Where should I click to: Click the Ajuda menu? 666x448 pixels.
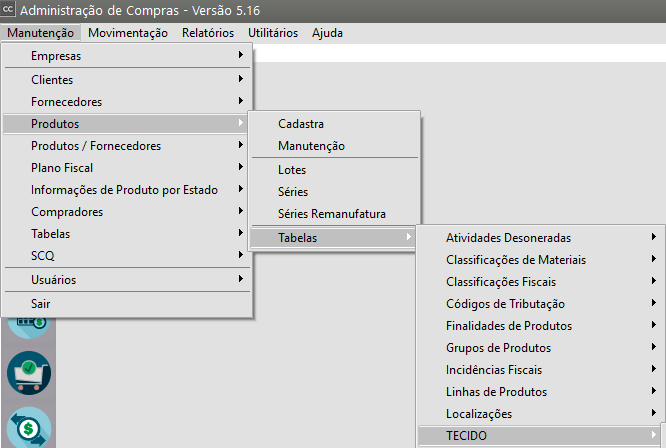tap(327, 33)
